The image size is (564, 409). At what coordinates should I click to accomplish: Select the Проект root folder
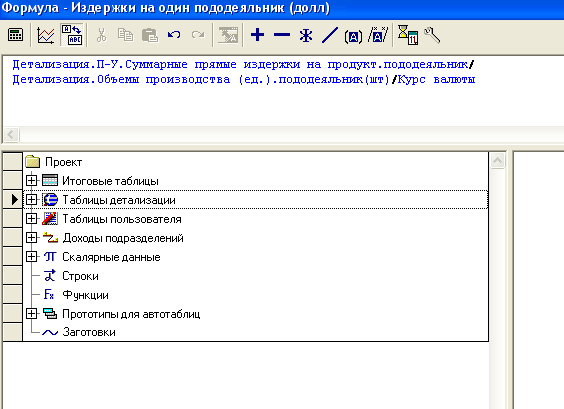coord(63,162)
